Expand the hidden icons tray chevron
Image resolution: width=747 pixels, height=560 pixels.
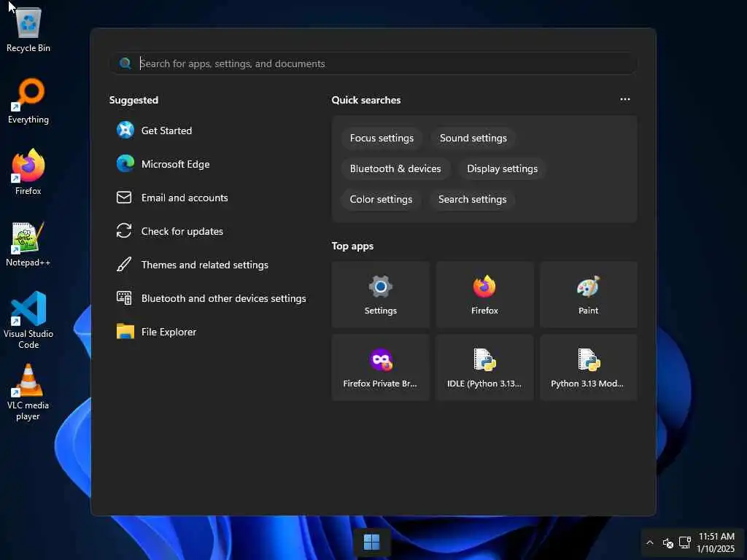pos(650,542)
